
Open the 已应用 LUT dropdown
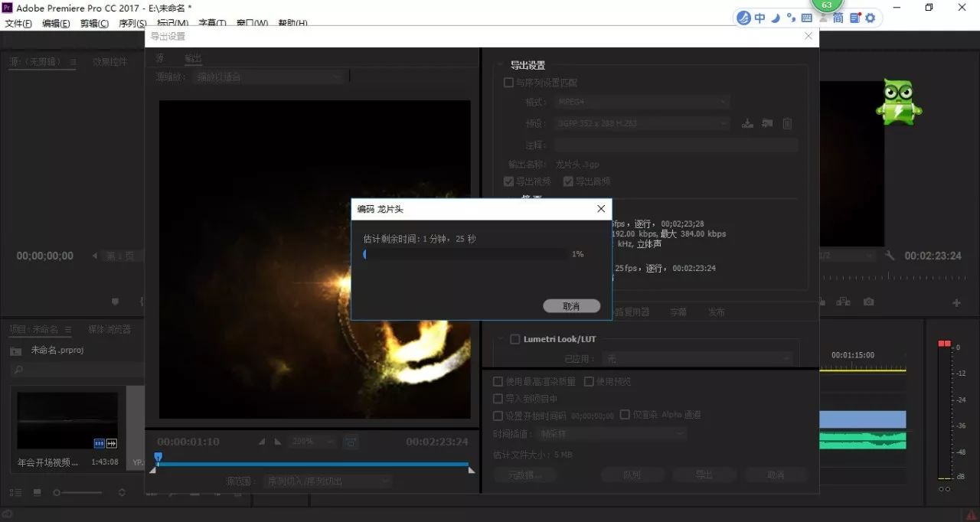(697, 358)
